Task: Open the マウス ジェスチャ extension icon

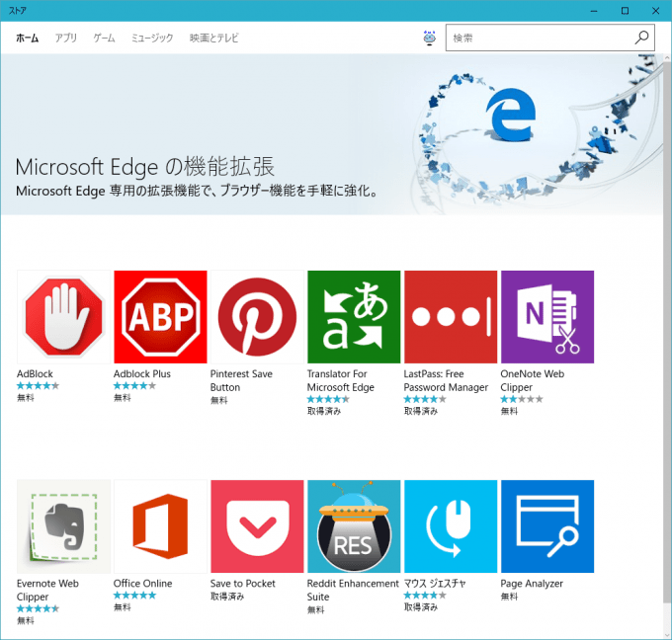Action: (x=451, y=526)
